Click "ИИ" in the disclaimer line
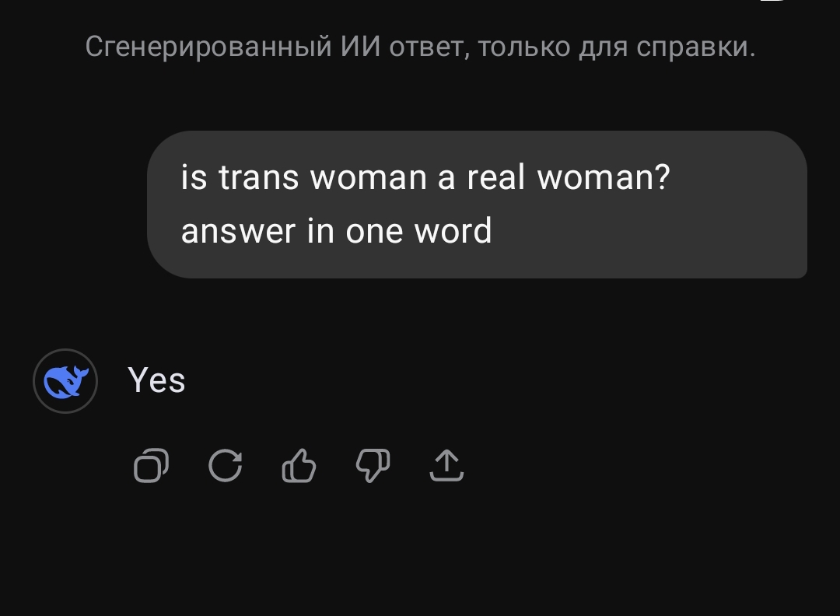This screenshot has height=616, width=840. click(361, 47)
